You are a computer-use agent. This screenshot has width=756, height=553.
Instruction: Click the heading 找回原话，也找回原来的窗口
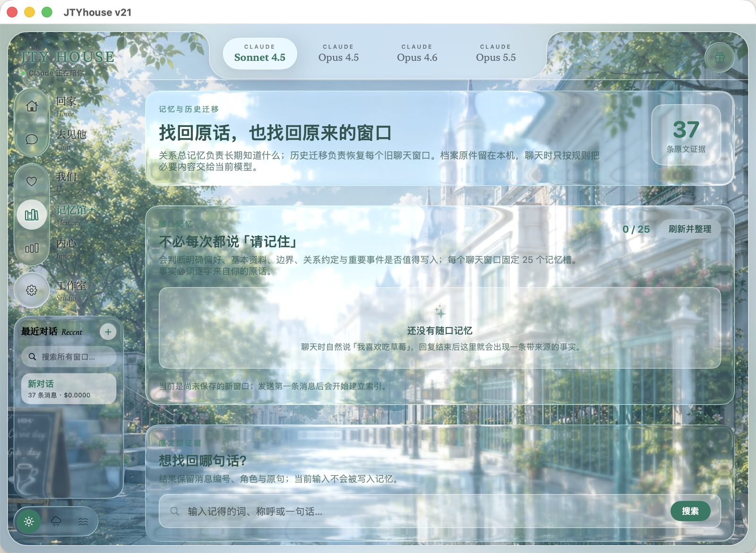click(275, 133)
